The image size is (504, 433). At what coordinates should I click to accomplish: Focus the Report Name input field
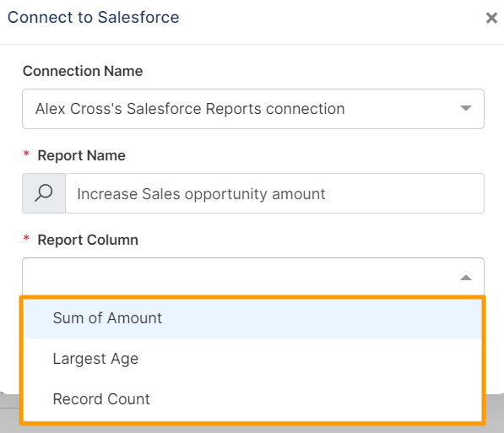[x=275, y=193]
